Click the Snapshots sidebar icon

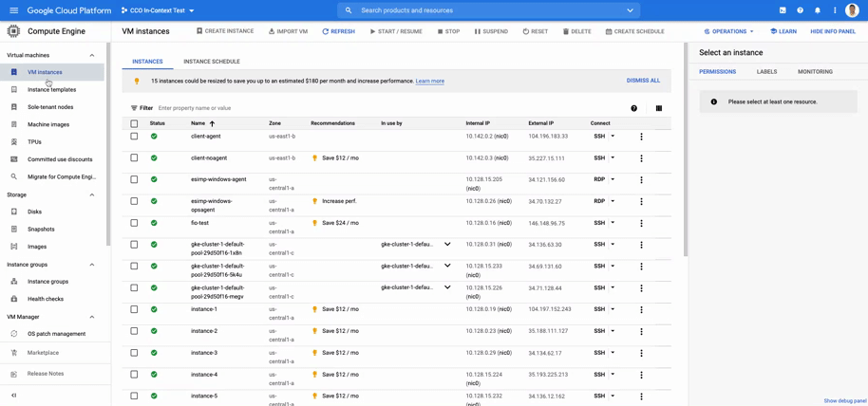tap(14, 229)
